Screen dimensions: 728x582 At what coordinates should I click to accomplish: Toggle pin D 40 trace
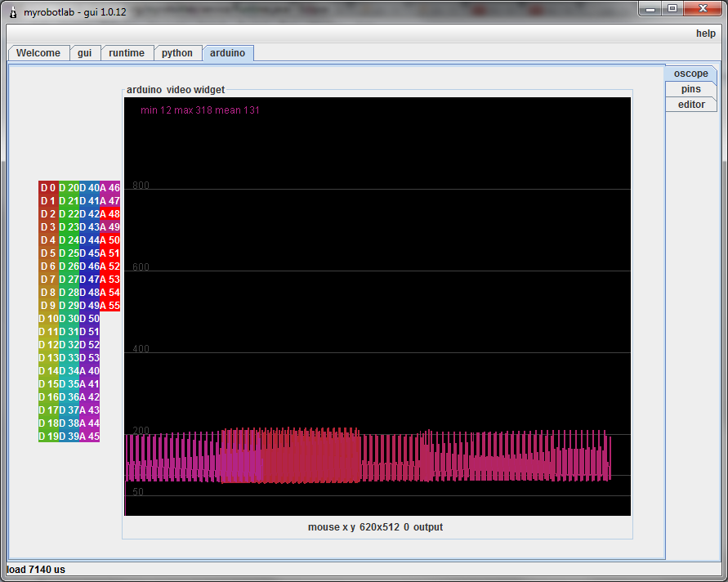point(89,188)
